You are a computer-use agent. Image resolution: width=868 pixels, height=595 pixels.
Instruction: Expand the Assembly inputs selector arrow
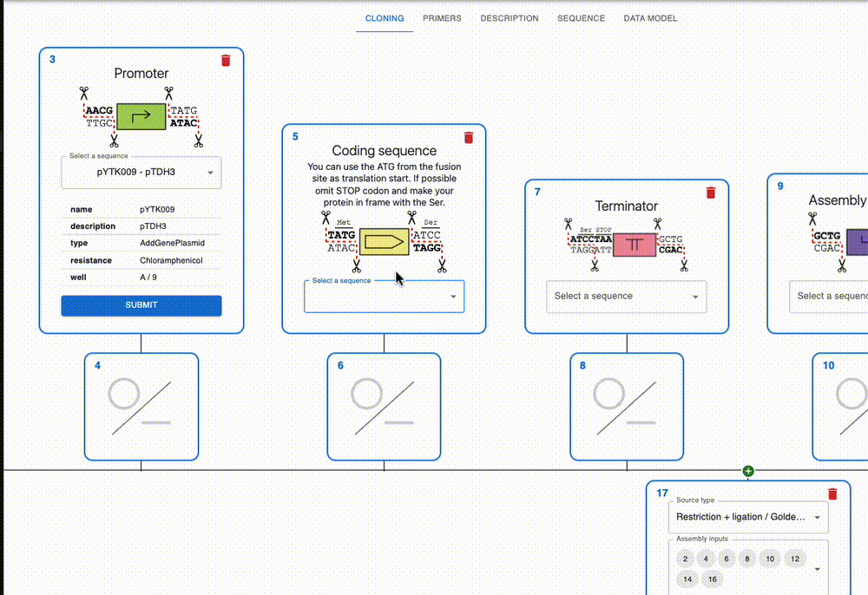pyautogui.click(x=817, y=569)
